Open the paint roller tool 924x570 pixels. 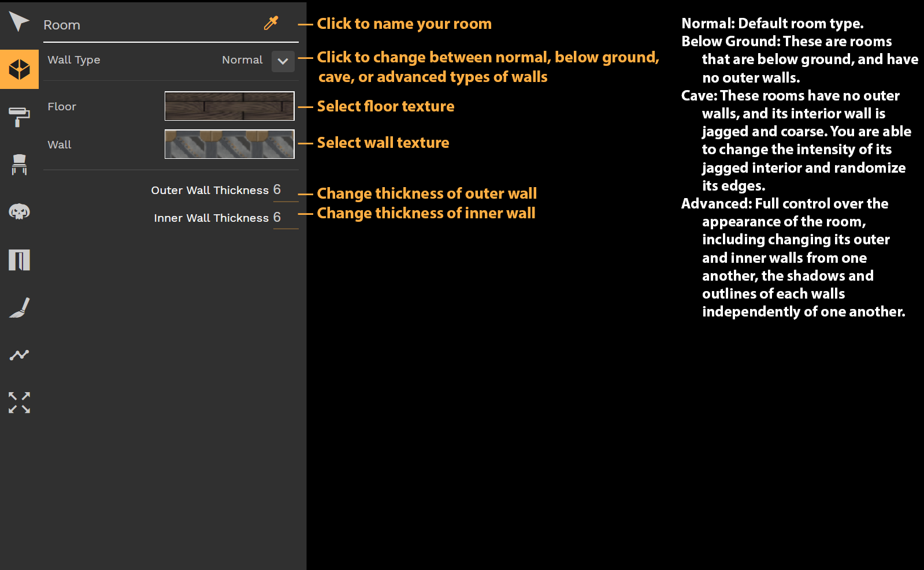(19, 117)
